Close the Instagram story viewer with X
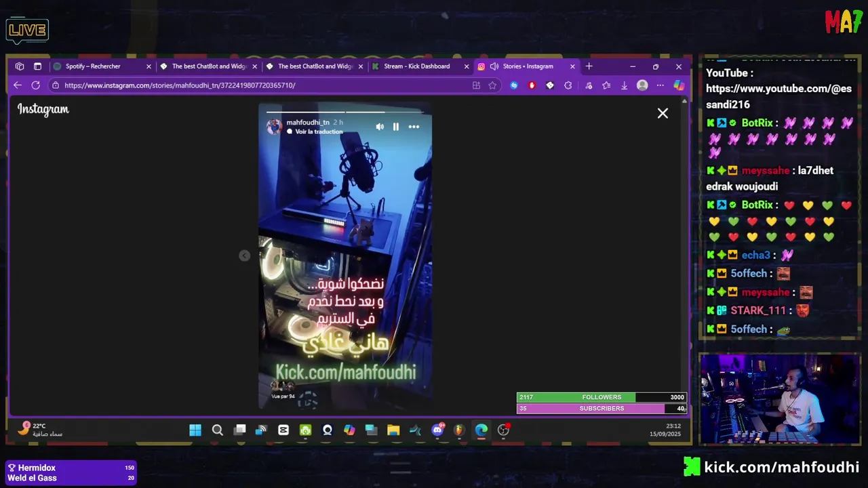The width and height of the screenshot is (868, 488). [x=663, y=113]
